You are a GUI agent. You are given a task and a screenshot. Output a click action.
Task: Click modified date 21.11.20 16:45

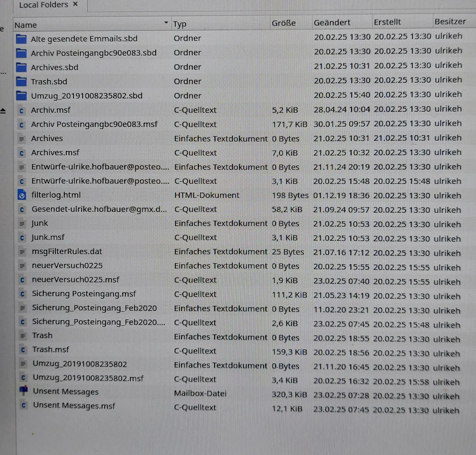point(341,367)
